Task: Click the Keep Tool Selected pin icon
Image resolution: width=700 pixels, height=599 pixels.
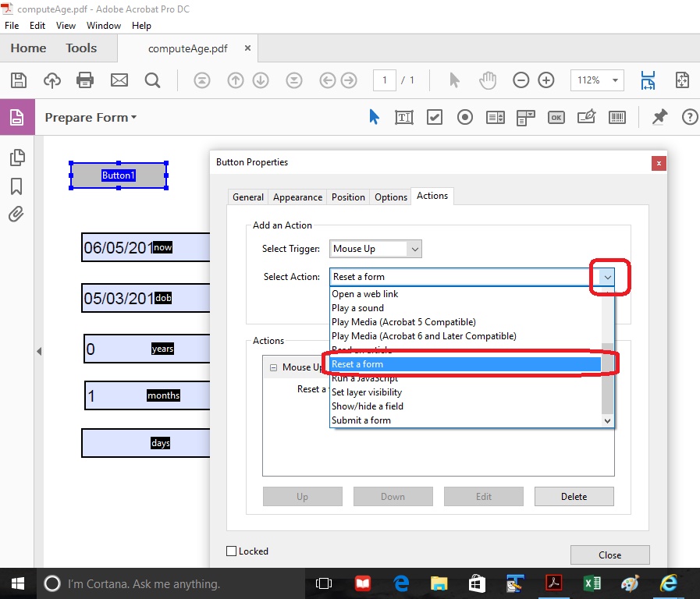Action: coord(659,117)
